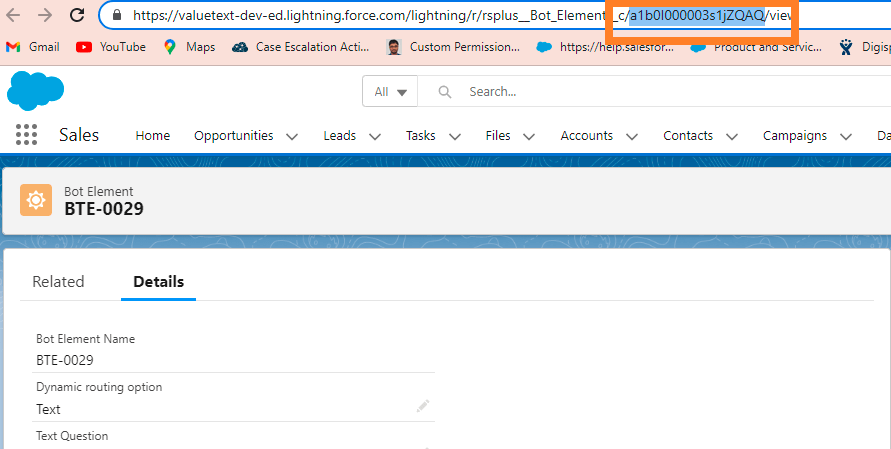Open the Gmail bookmark
891x449 pixels.
point(33,47)
